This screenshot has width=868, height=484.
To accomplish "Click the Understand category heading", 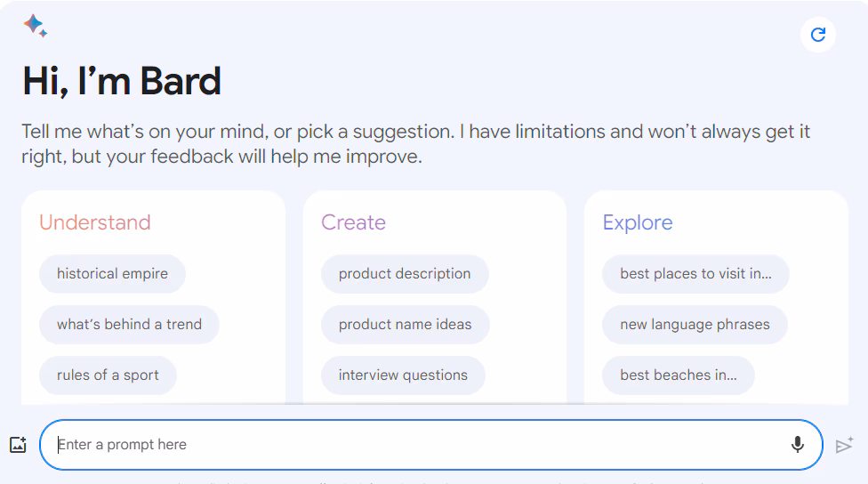I will click(x=95, y=222).
